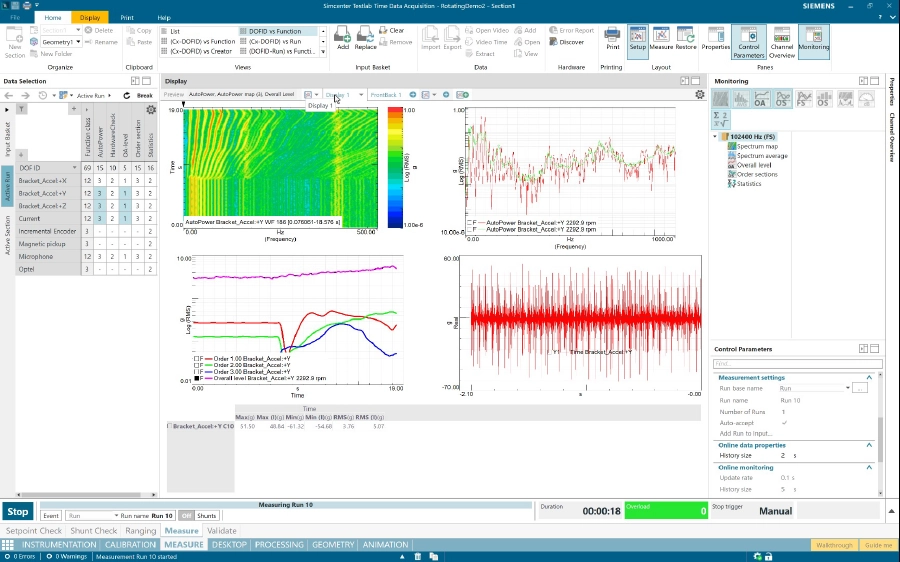900x562 pixels.
Task: Switch to the PROCESSING workflow tab
Action: click(x=279, y=545)
